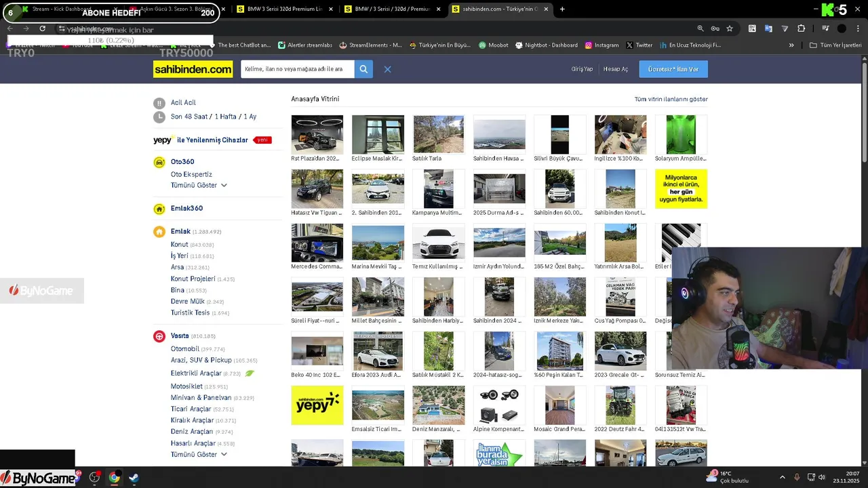Open a new browser tab

coord(562,9)
